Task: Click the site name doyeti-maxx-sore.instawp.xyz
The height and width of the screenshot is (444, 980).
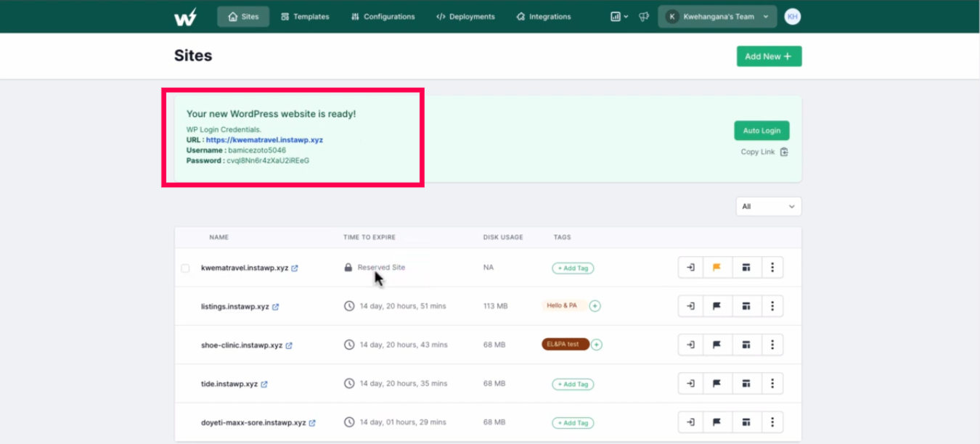Action: click(253, 423)
